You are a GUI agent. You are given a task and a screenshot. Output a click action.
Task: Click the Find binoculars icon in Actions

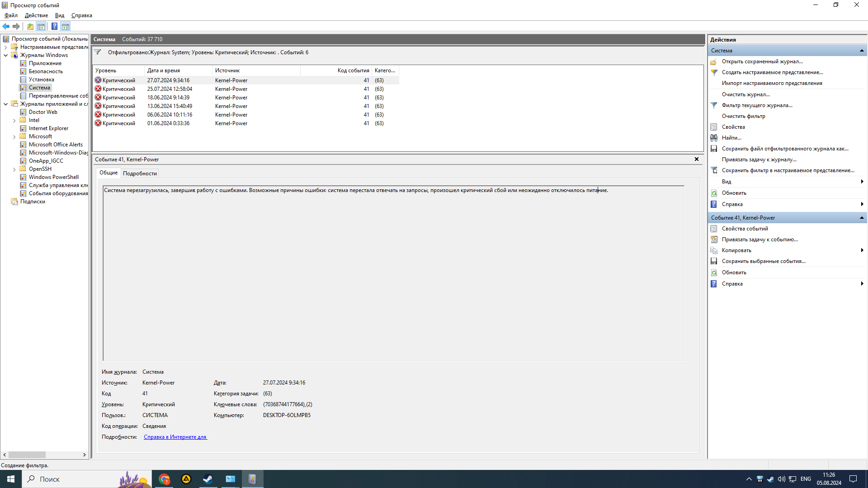714,138
